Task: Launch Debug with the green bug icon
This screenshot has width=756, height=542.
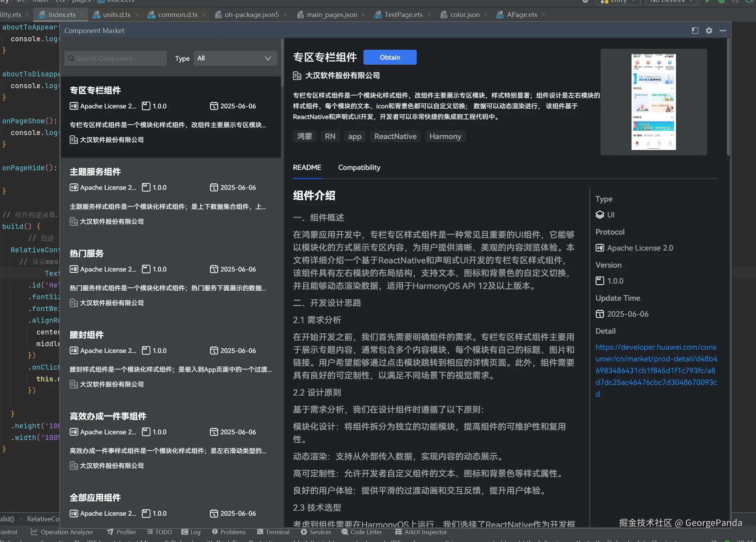Action: click(x=722, y=1)
